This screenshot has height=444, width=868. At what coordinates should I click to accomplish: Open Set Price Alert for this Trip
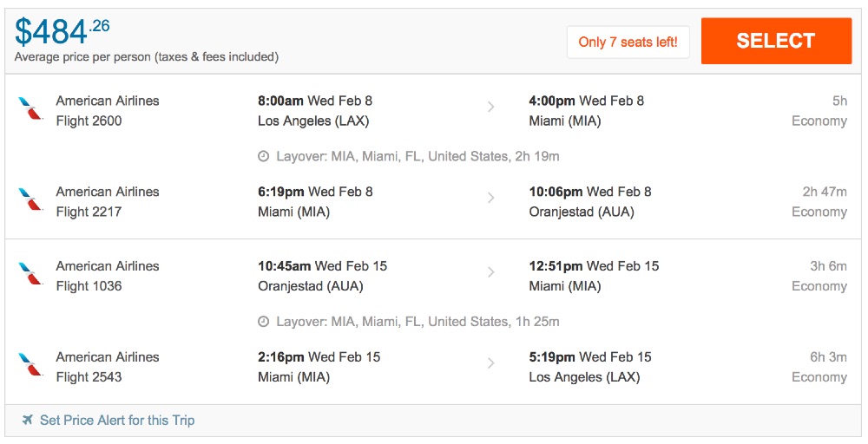[117, 421]
